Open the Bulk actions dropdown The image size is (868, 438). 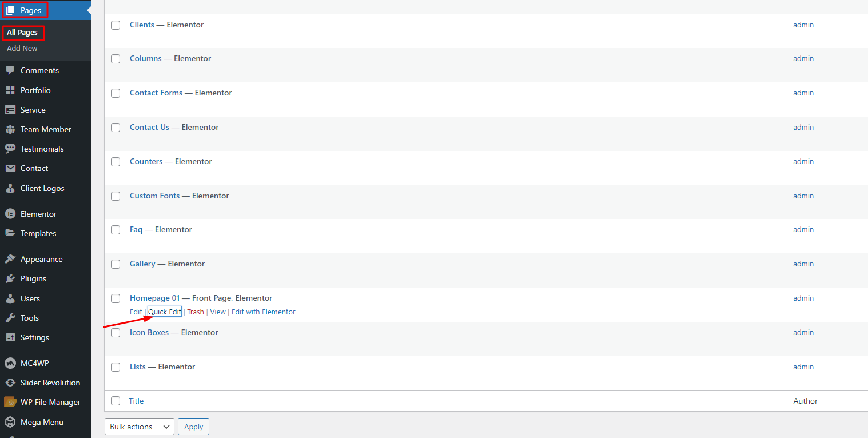click(x=140, y=427)
